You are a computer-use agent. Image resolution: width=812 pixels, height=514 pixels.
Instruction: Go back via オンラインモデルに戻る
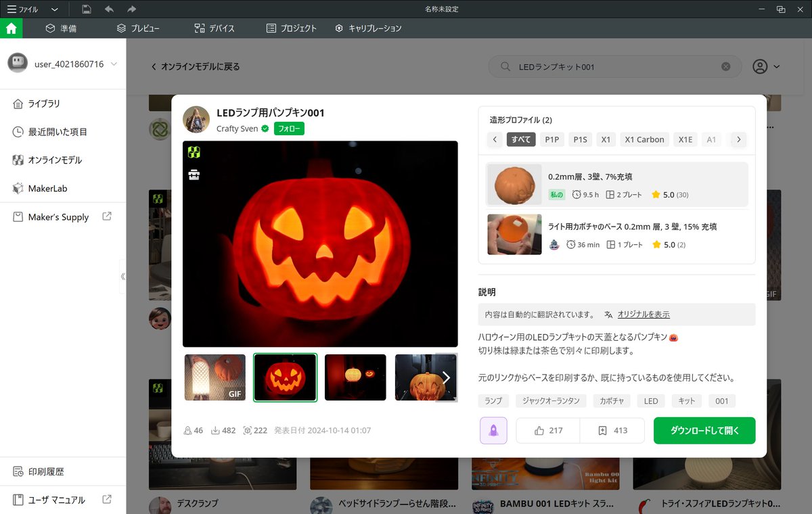(195, 66)
